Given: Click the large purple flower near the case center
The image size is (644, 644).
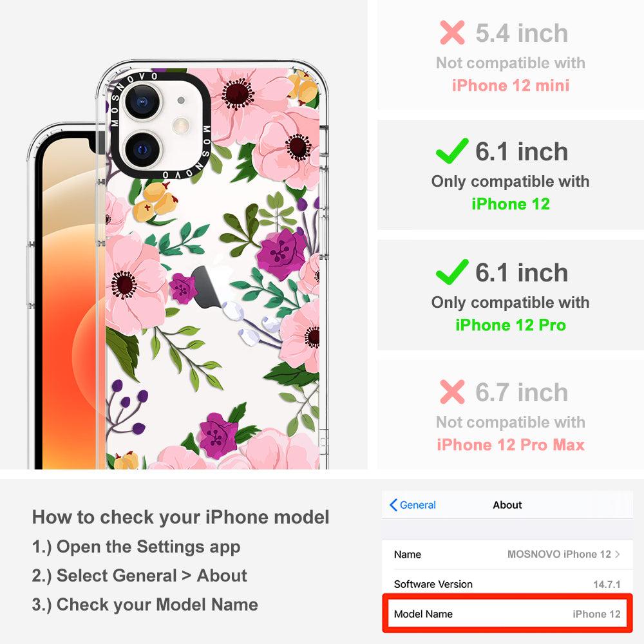Looking at the screenshot, I should (282, 253).
